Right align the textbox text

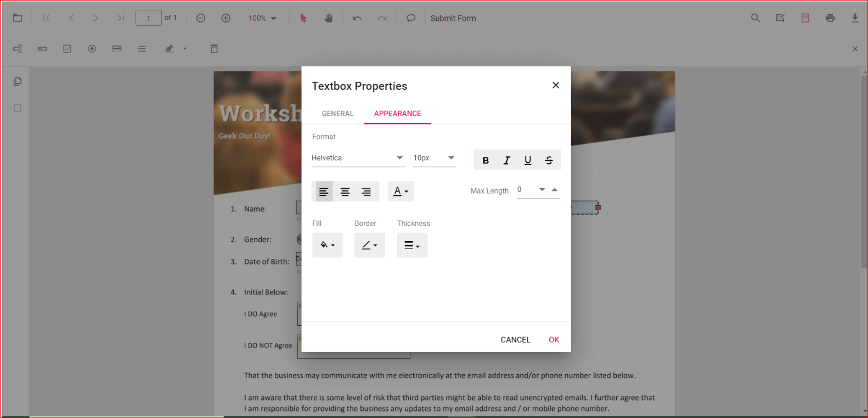(x=366, y=191)
